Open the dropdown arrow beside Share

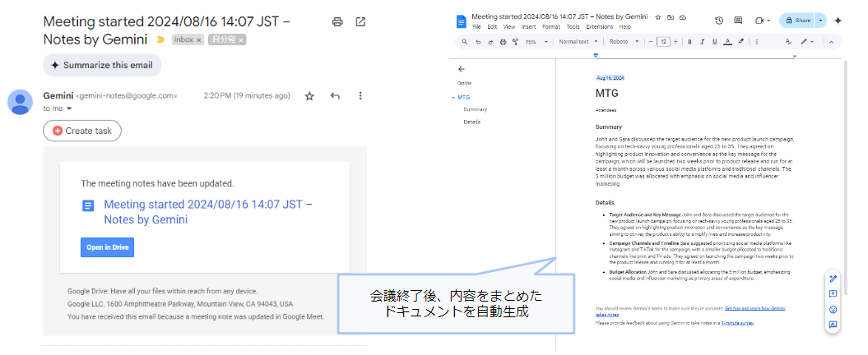pos(820,21)
